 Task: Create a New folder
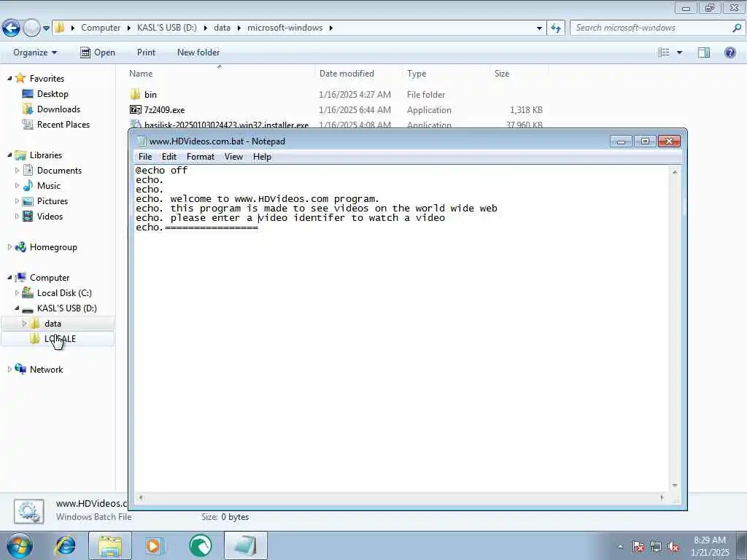pos(198,52)
